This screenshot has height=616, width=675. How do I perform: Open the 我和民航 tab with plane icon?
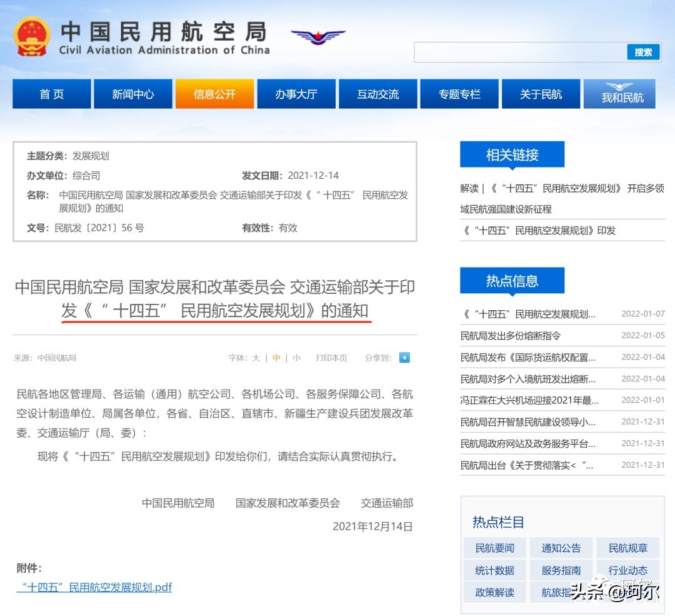pyautogui.click(x=622, y=94)
